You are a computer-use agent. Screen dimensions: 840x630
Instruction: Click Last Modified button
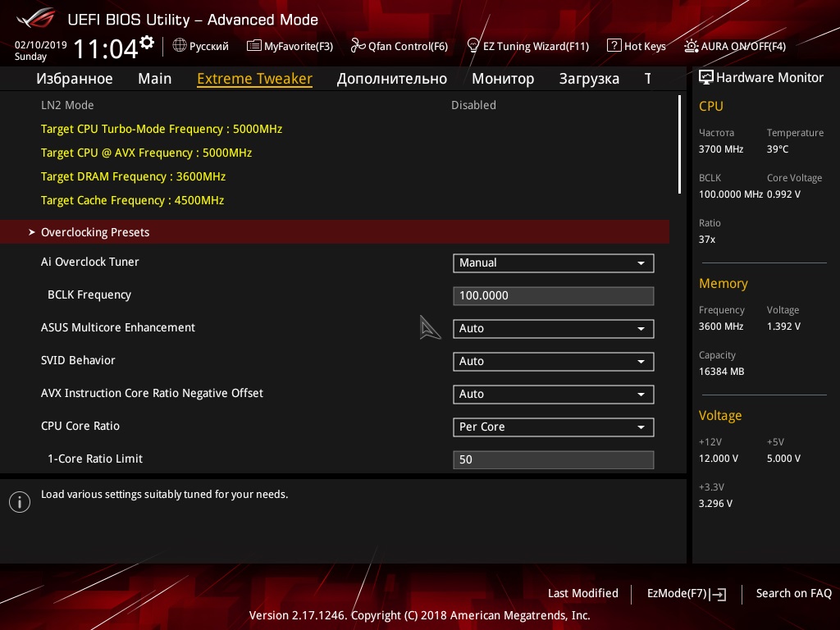click(x=583, y=593)
